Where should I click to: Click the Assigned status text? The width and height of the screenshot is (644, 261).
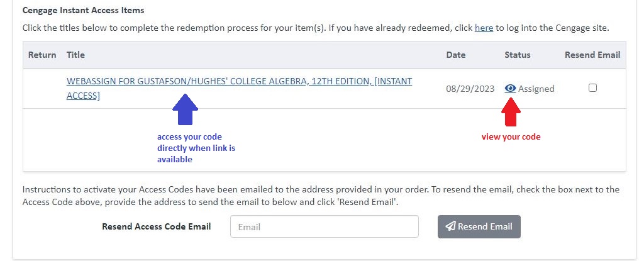point(536,89)
